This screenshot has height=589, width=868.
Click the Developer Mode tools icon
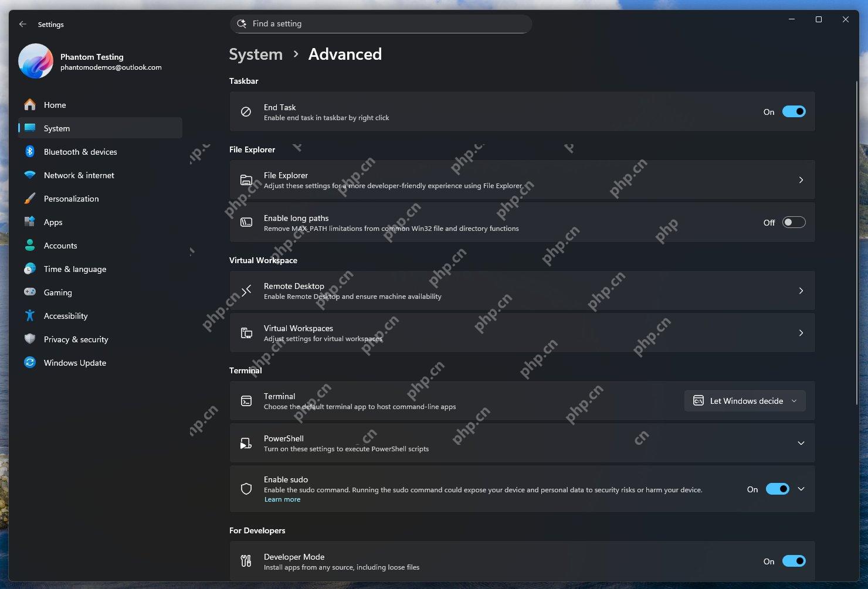(246, 561)
